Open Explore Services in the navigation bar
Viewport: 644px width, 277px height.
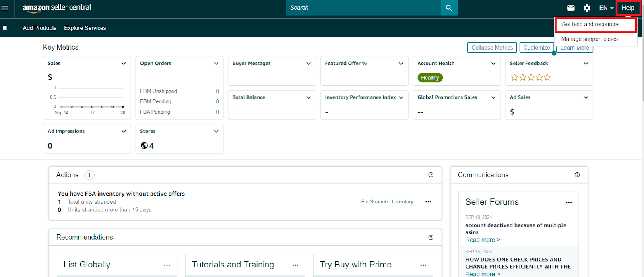[x=85, y=28]
